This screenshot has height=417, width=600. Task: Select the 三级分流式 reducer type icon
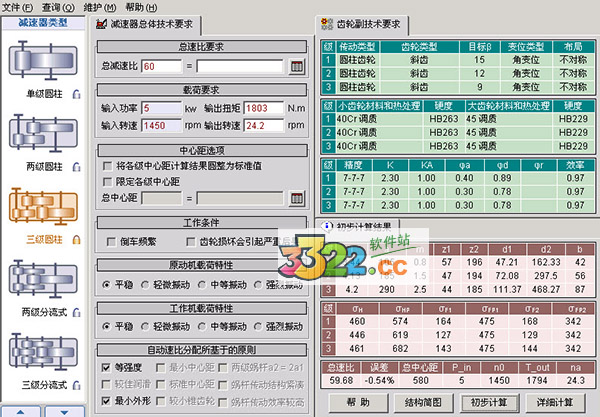click(x=43, y=351)
